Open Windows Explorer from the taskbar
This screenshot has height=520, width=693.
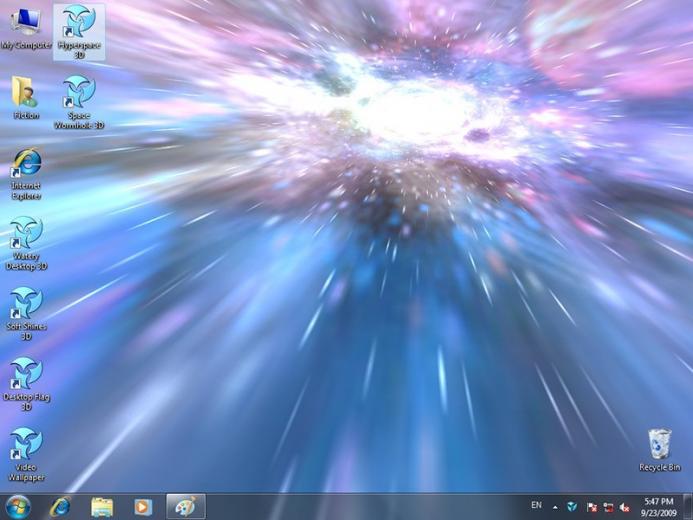[102, 506]
